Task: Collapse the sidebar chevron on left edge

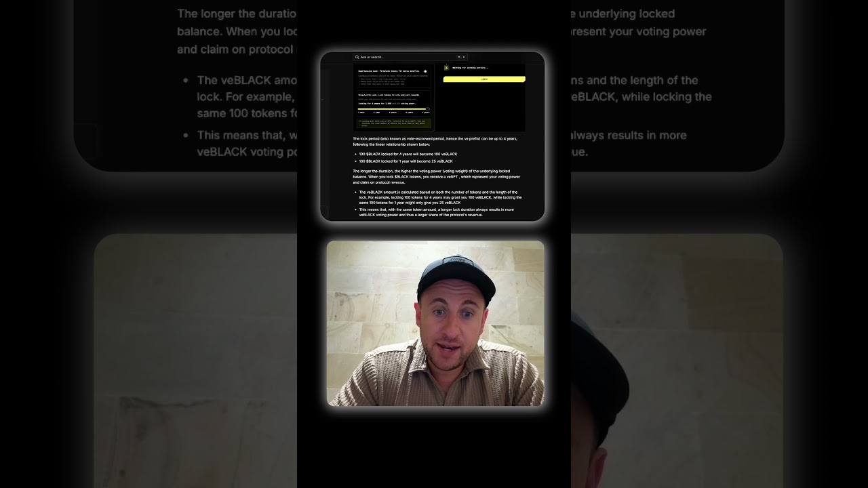Action: tap(322, 99)
